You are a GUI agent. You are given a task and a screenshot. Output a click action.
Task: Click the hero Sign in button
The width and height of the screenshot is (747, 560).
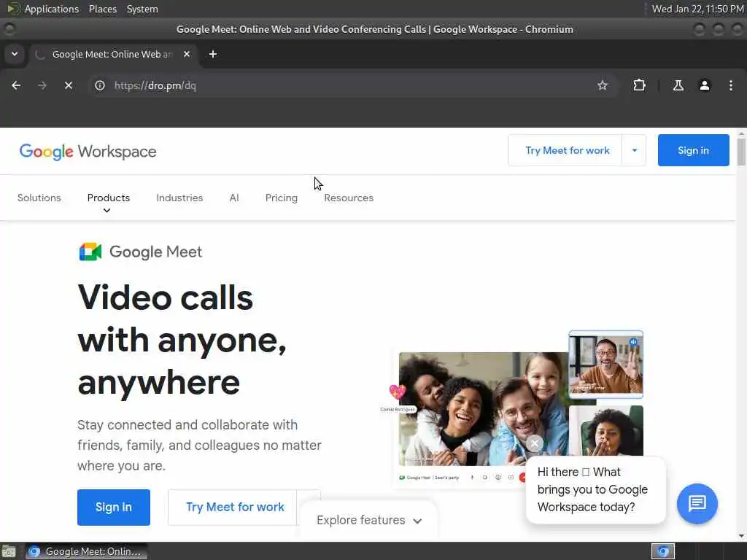(x=114, y=507)
